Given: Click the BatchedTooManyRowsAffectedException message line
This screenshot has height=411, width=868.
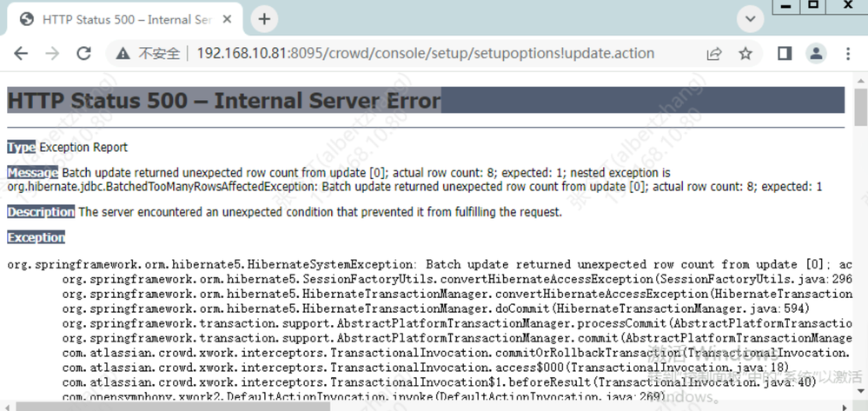Looking at the screenshot, I should point(414,187).
